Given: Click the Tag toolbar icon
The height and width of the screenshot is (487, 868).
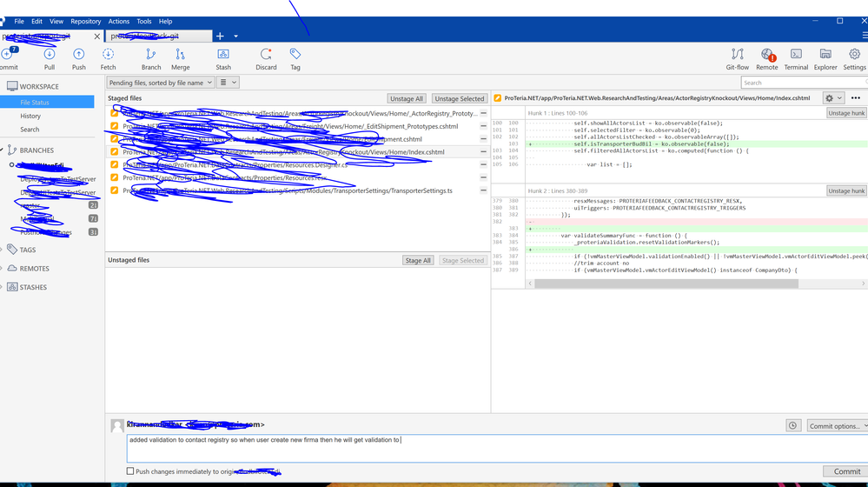Looking at the screenshot, I should (x=295, y=59).
